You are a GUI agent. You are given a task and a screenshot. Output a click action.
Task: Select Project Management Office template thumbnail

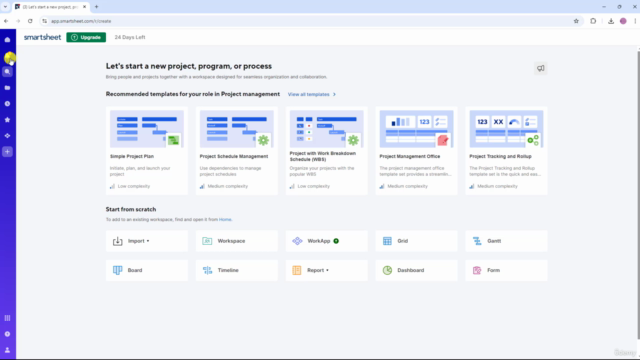point(416,129)
